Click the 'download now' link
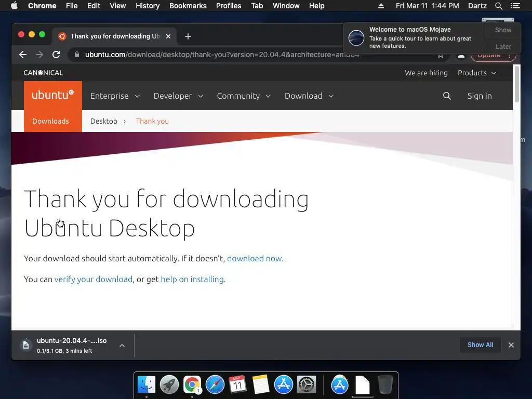The height and width of the screenshot is (399, 532). 254,259
